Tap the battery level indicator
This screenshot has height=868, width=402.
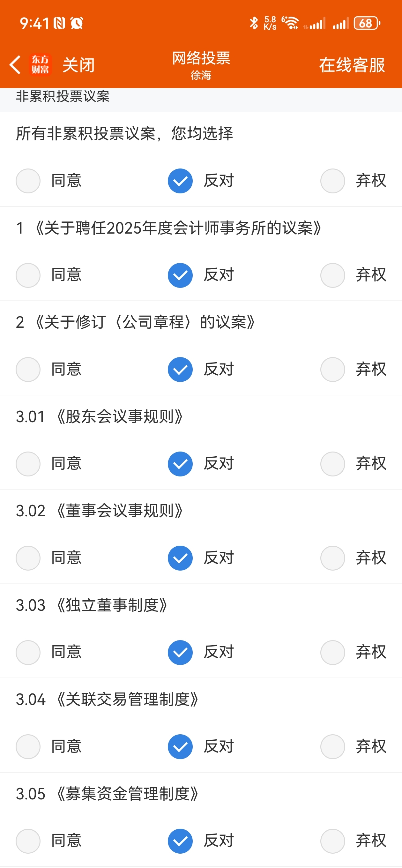(367, 23)
